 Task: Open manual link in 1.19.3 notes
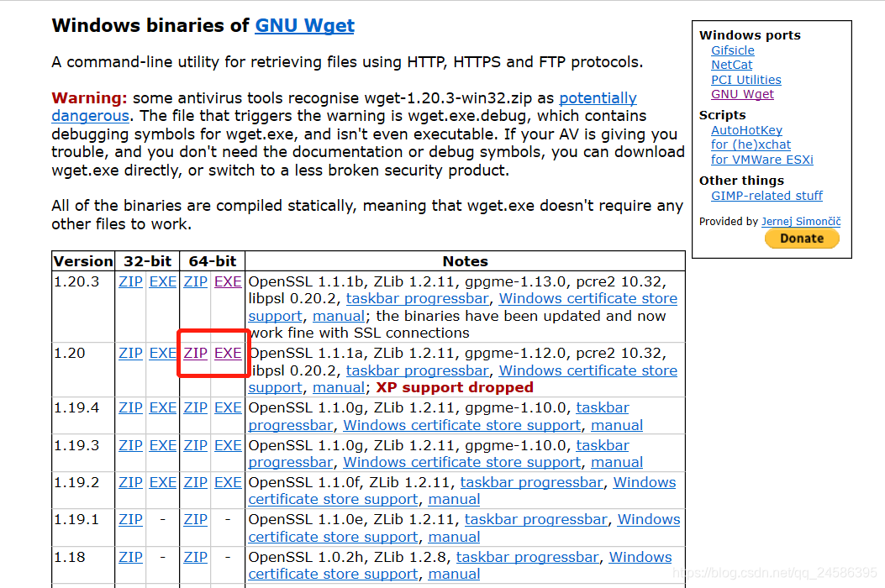tap(617, 463)
